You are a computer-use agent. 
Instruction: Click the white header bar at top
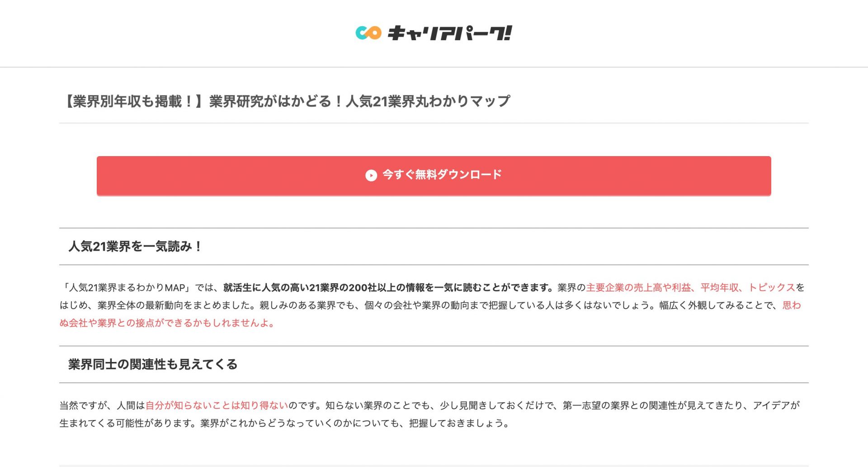coord(181,33)
